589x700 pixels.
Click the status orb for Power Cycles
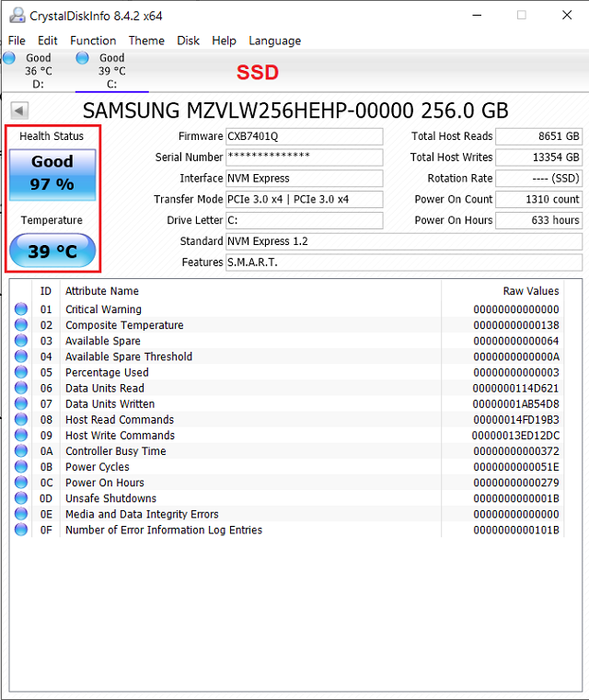(21, 467)
